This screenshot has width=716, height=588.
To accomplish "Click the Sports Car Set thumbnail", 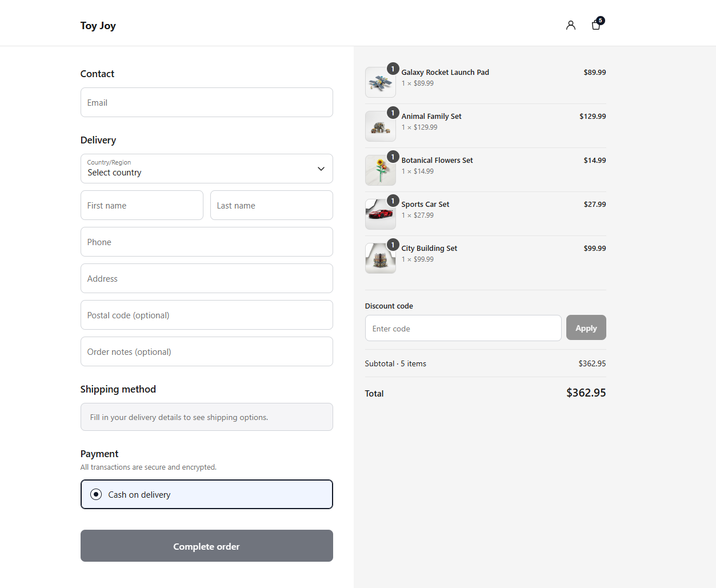I will click(381, 214).
